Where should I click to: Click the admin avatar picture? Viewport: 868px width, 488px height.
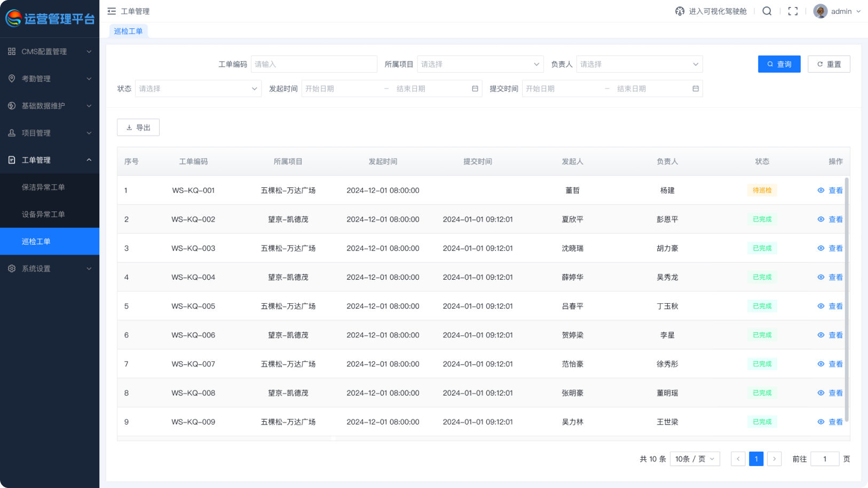point(820,11)
